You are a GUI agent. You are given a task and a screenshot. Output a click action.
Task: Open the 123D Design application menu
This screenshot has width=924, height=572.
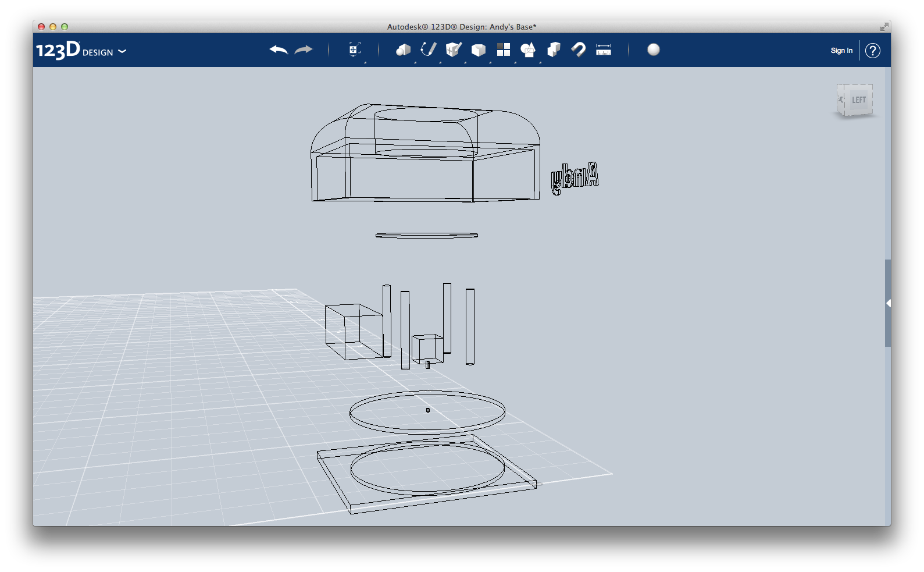click(x=81, y=51)
